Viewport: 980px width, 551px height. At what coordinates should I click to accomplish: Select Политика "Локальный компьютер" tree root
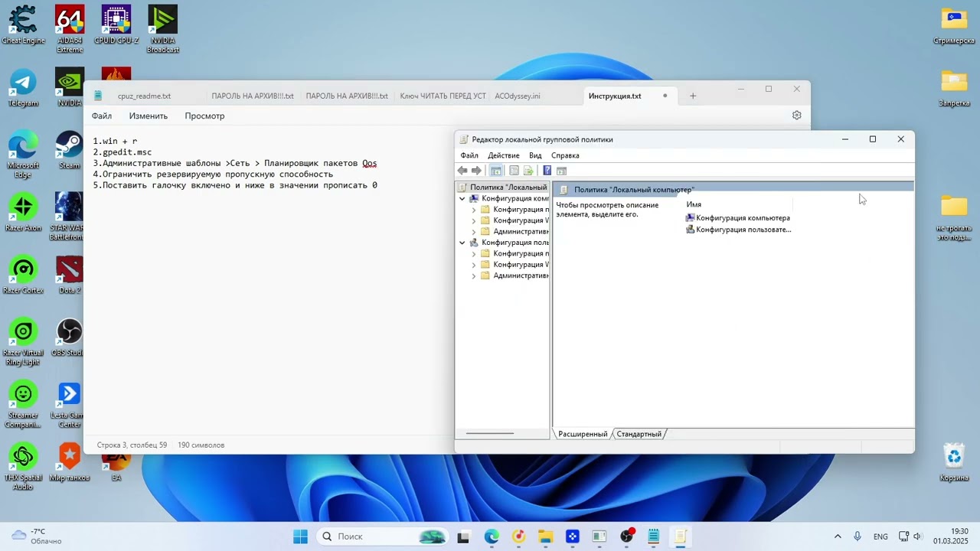click(503, 187)
